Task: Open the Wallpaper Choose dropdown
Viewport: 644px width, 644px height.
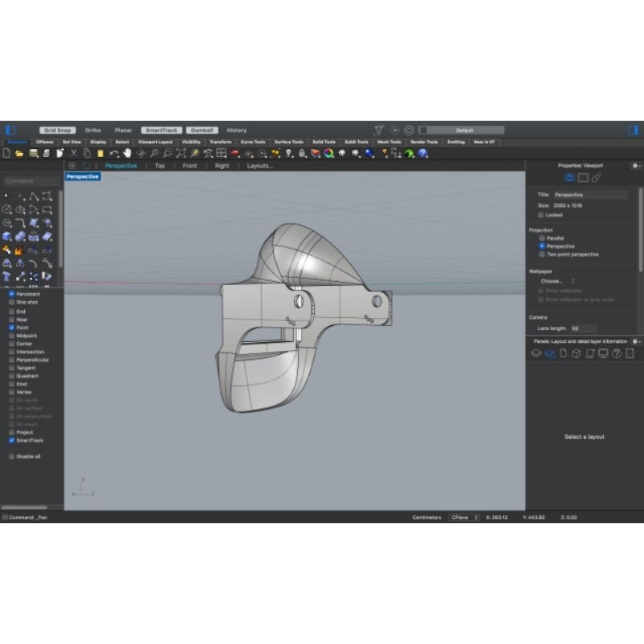Action: (557, 281)
